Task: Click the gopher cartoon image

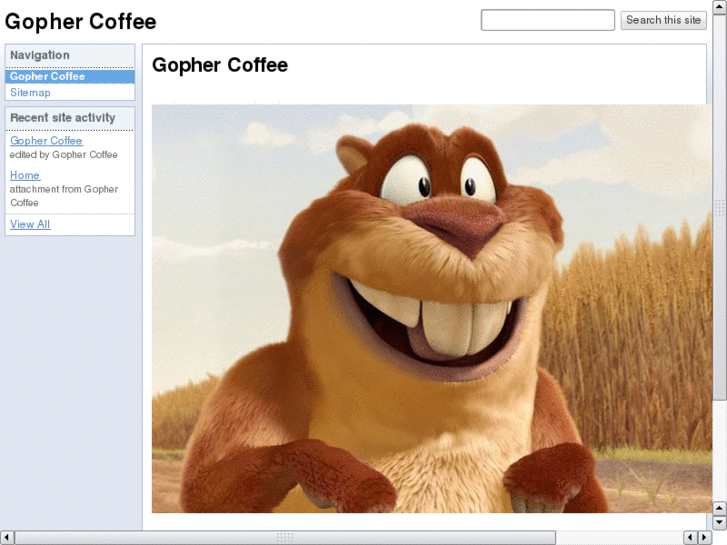Action: click(432, 308)
